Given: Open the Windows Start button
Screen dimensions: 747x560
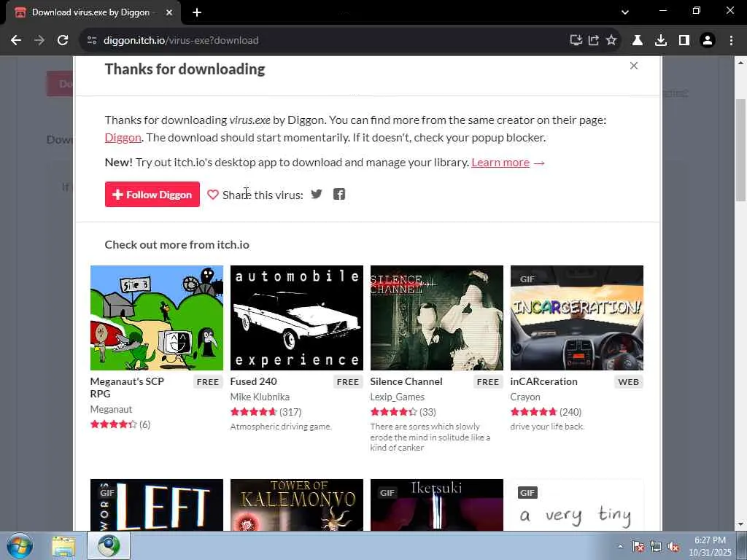Looking at the screenshot, I should point(19,545).
